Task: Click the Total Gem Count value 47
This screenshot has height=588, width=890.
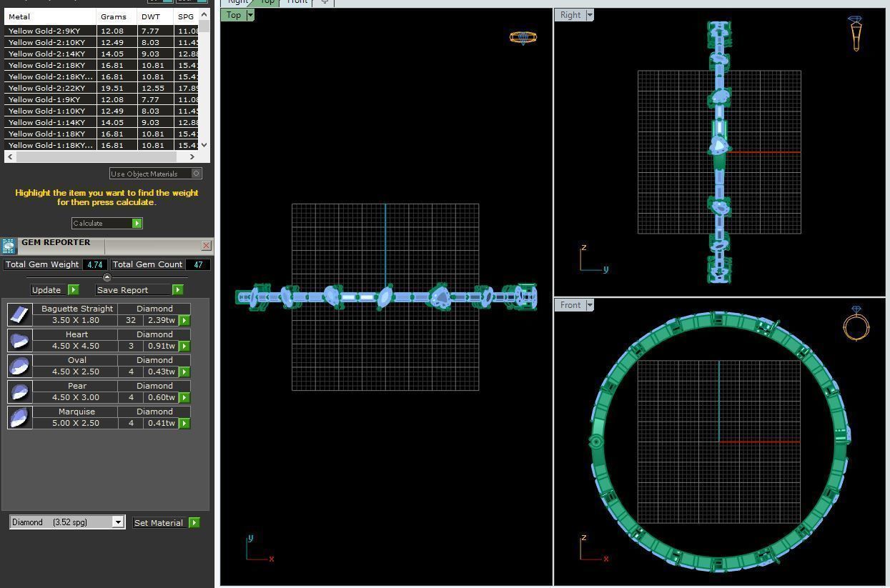Action: [198, 264]
